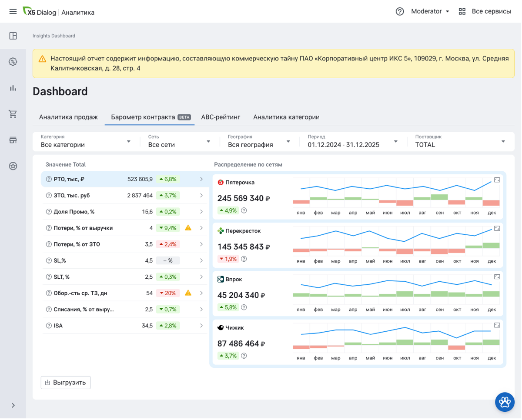Click help icon next to Пятерочка 4,9%

[244, 210]
